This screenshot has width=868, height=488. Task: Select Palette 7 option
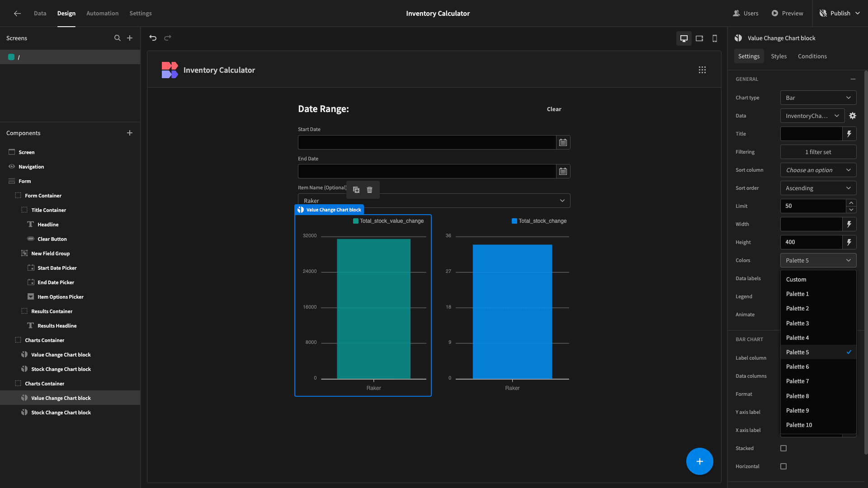(x=818, y=381)
